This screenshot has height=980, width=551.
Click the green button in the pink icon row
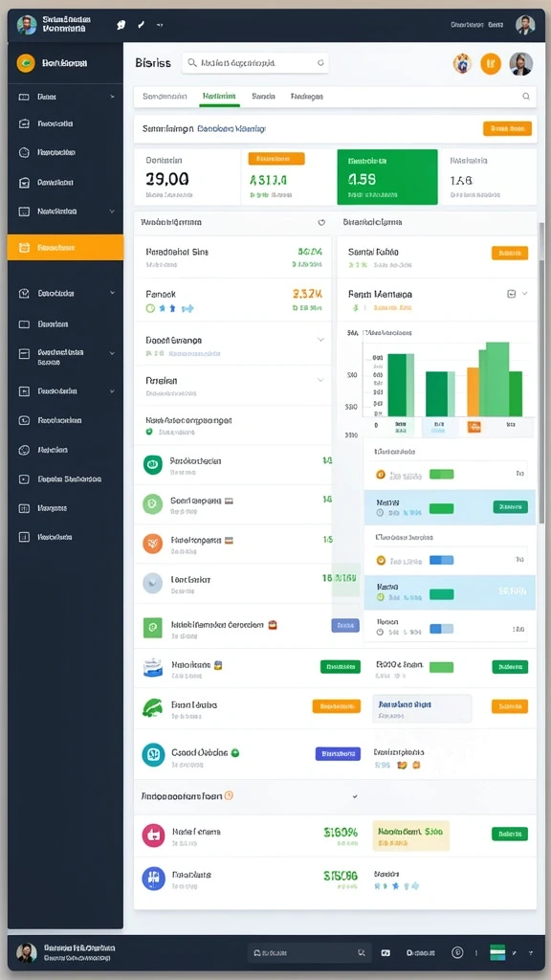(x=510, y=834)
